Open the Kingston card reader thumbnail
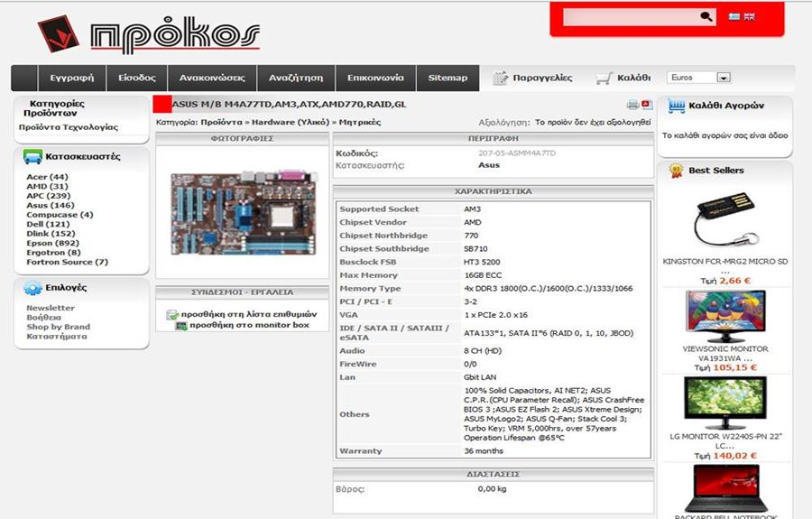This screenshot has height=519, width=812. pos(725,219)
